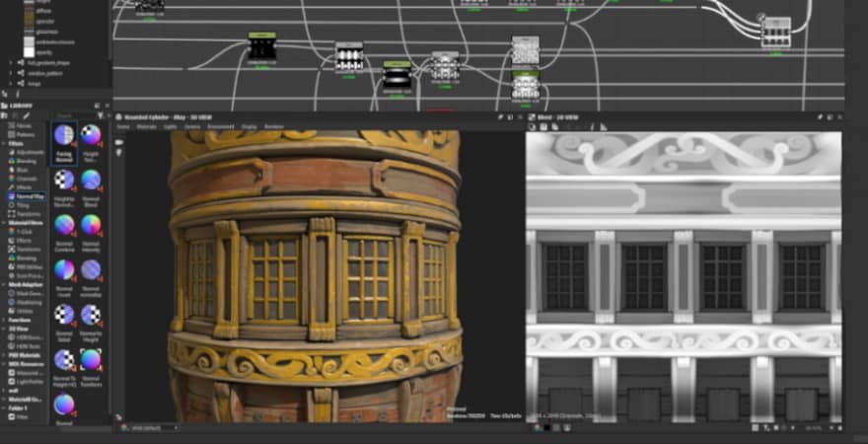Open the Display menu in 3D view
Image resolution: width=868 pixels, height=444 pixels.
(x=250, y=126)
